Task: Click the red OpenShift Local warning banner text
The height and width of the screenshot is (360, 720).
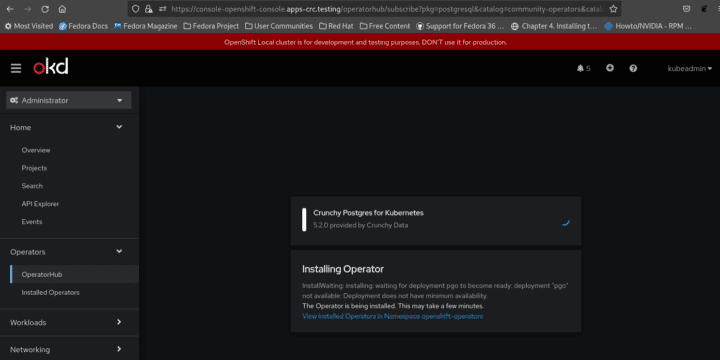Action: pyautogui.click(x=366, y=42)
